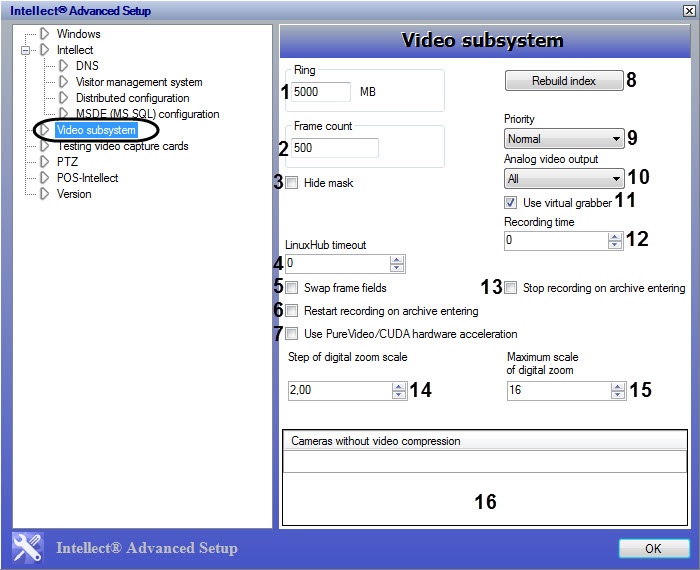This screenshot has width=700, height=570.
Task: Click the LinuxHub timeout field
Action: point(338,263)
